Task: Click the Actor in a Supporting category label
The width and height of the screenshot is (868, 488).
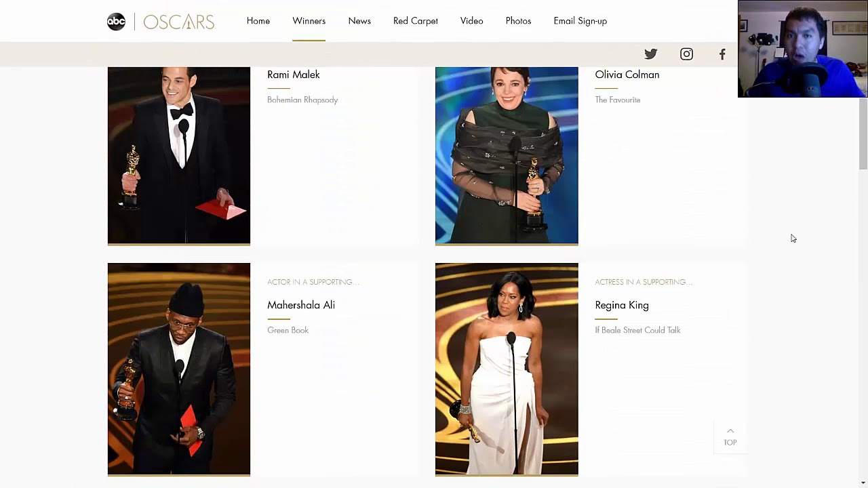Action: 313,282
